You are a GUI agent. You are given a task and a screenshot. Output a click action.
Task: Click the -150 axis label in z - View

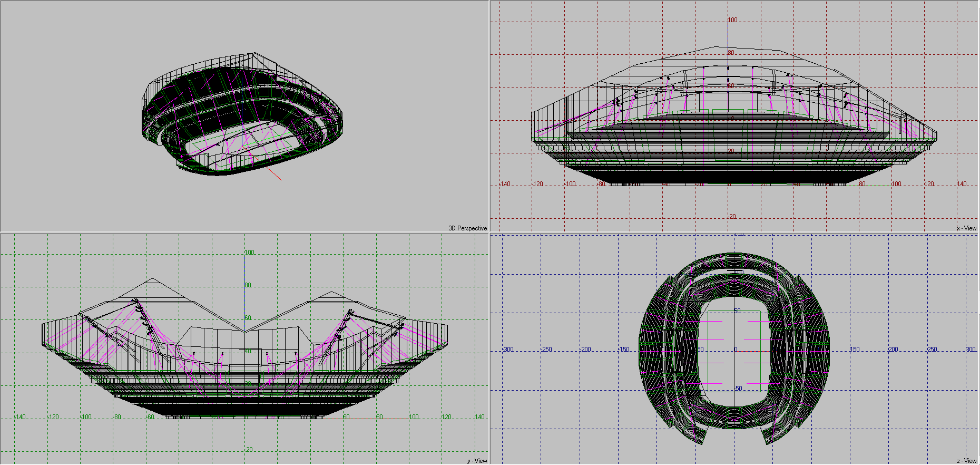tap(624, 350)
